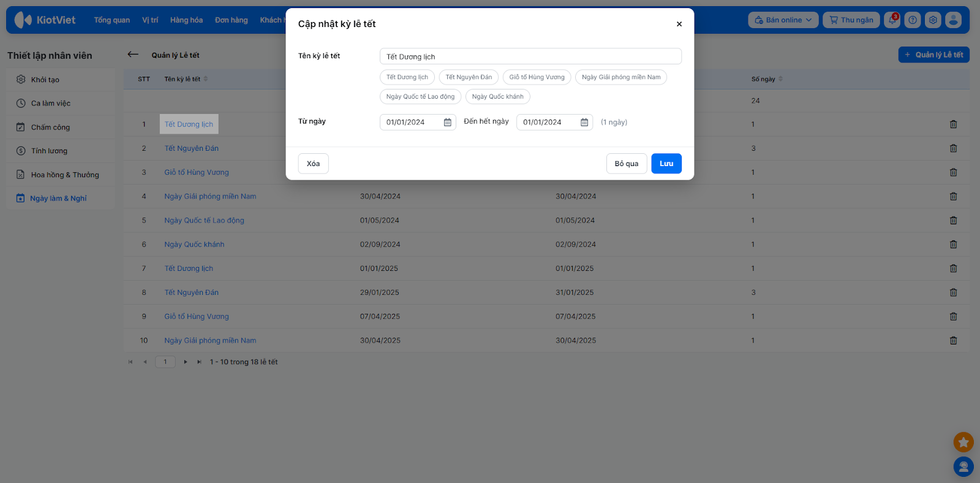Open the Hàng hóa menu
This screenshot has height=483, width=980.
[x=186, y=20]
